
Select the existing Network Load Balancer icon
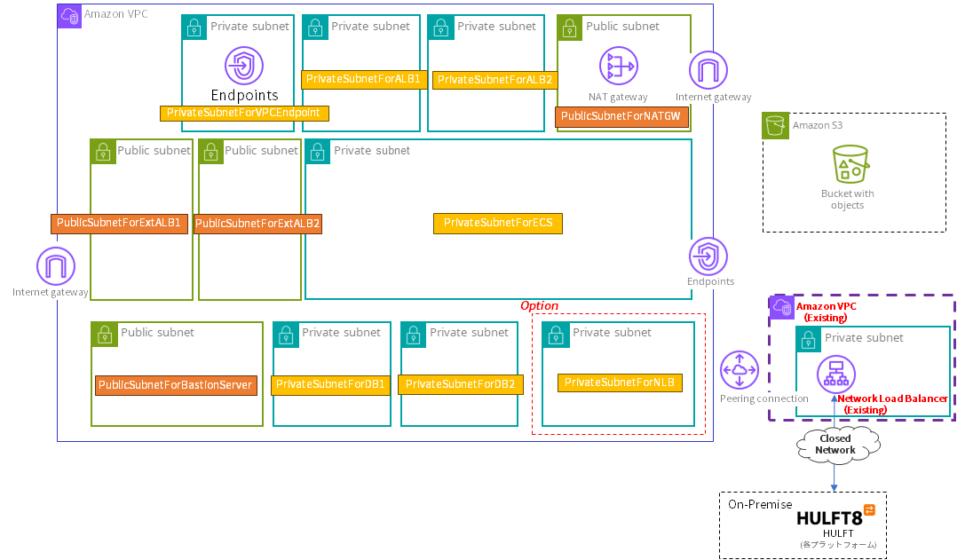coord(836,374)
